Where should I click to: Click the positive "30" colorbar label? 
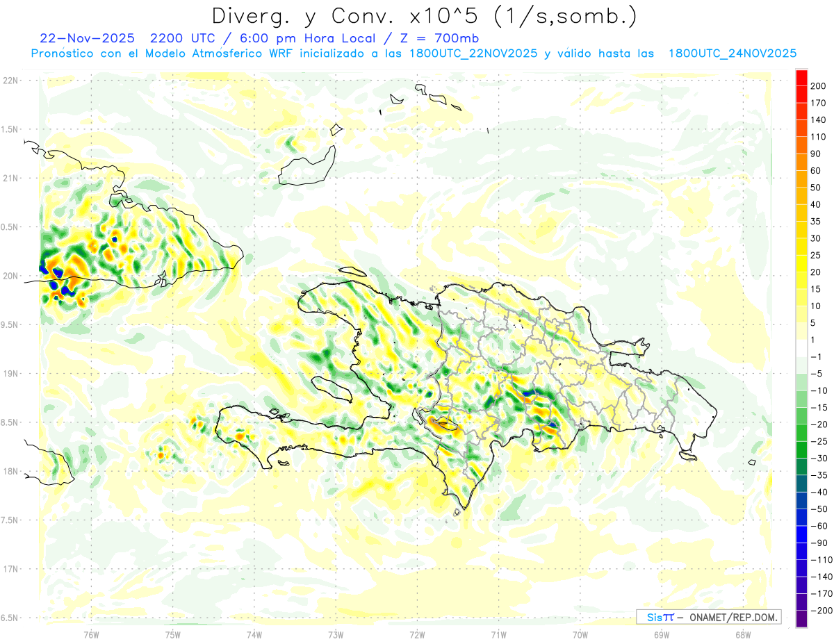pyautogui.click(x=817, y=239)
